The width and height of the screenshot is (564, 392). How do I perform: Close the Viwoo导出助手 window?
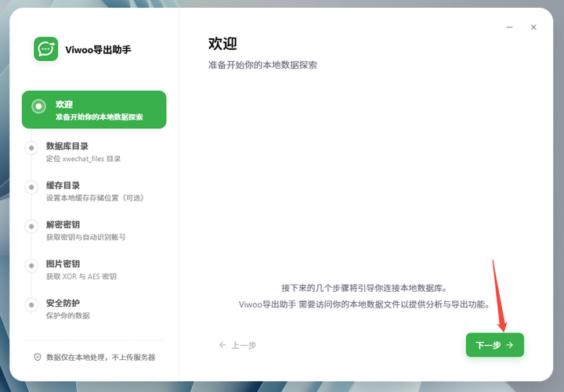[x=533, y=27]
